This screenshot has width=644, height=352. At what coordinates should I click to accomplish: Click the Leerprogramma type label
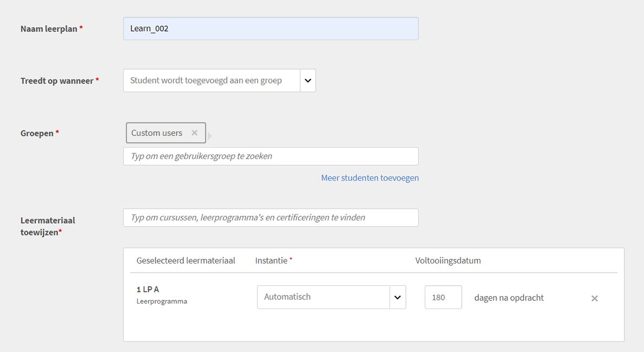tap(162, 301)
